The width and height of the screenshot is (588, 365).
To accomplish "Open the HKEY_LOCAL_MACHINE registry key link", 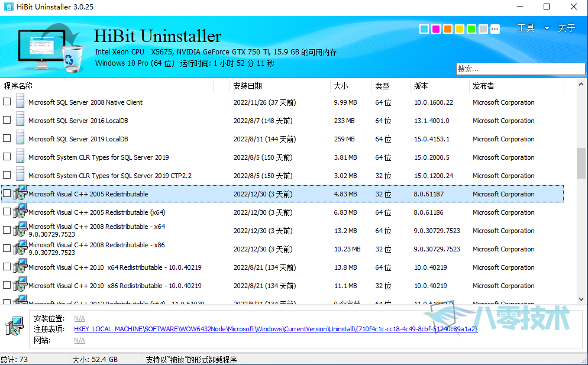I will pos(276,330).
